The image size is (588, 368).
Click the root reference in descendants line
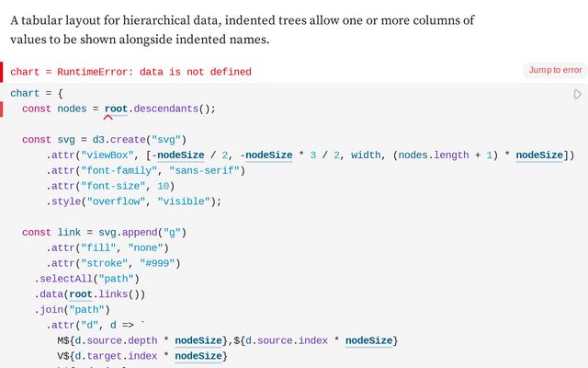(x=116, y=109)
